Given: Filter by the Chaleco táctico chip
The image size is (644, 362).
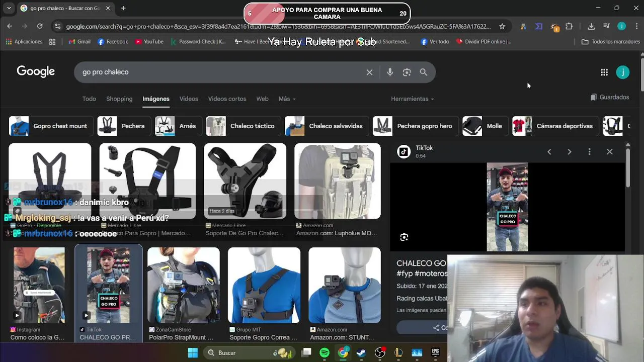Looking at the screenshot, I should click(x=243, y=126).
